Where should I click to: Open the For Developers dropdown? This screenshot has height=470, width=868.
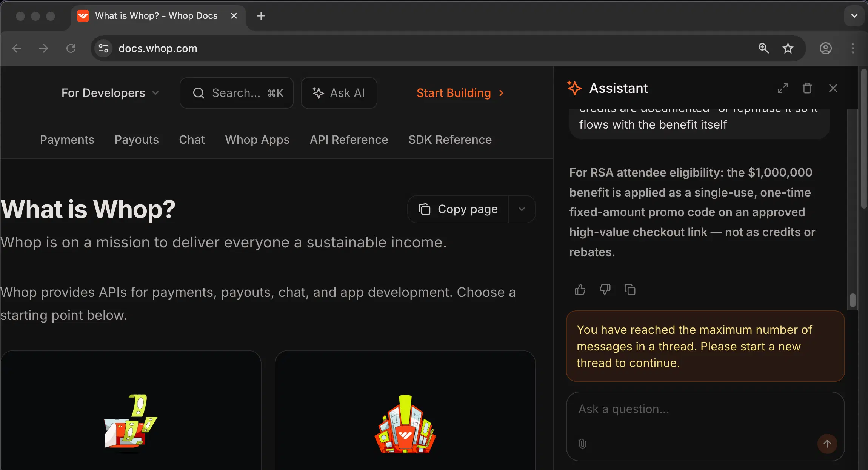point(110,93)
